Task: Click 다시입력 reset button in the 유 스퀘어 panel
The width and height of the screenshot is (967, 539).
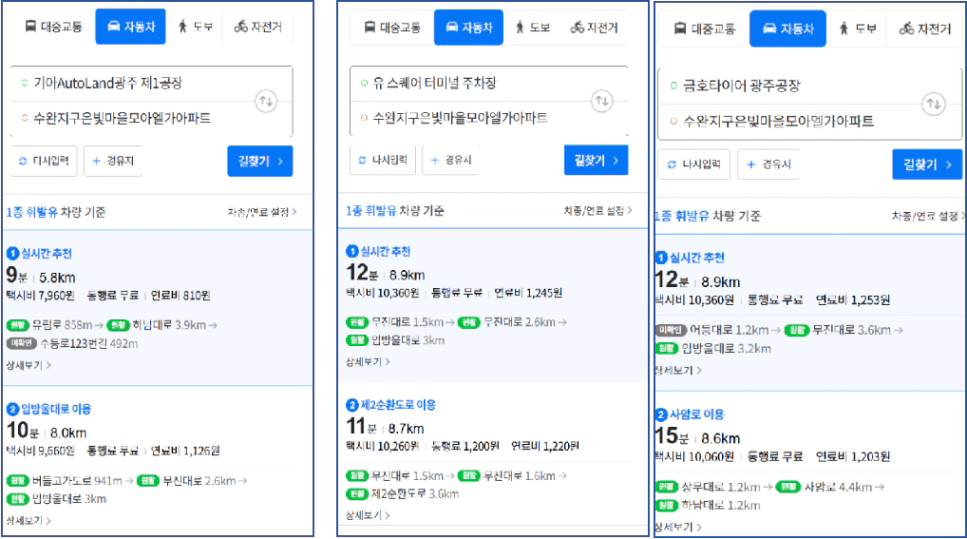Action: pyautogui.click(x=383, y=160)
